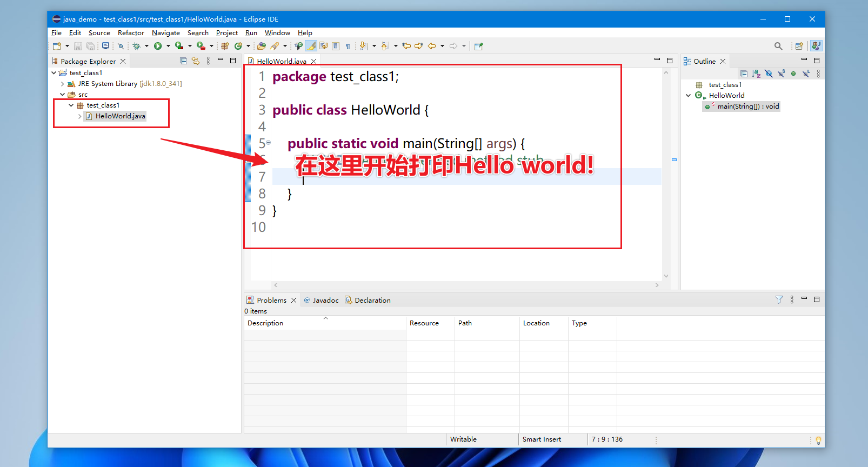Viewport: 868px width, 467px height.
Task: Toggle Sort alphabetically in Outline
Action: 756,74
